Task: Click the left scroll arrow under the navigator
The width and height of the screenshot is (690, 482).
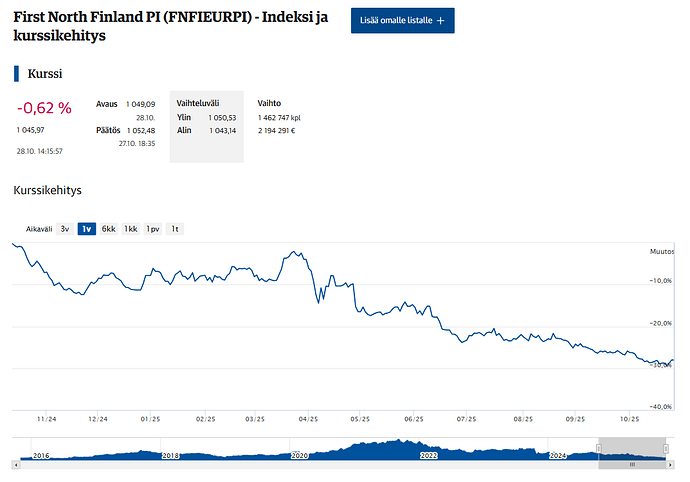Action: [15, 464]
